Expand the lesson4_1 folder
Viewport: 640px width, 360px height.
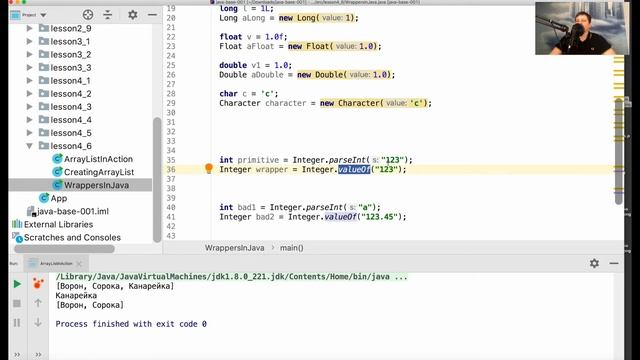[29, 80]
